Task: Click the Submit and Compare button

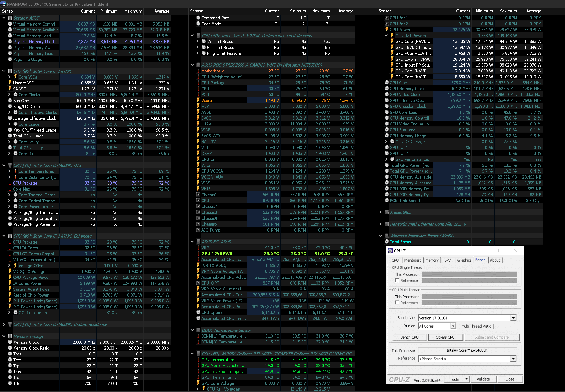Action: pyautogui.click(x=492, y=337)
